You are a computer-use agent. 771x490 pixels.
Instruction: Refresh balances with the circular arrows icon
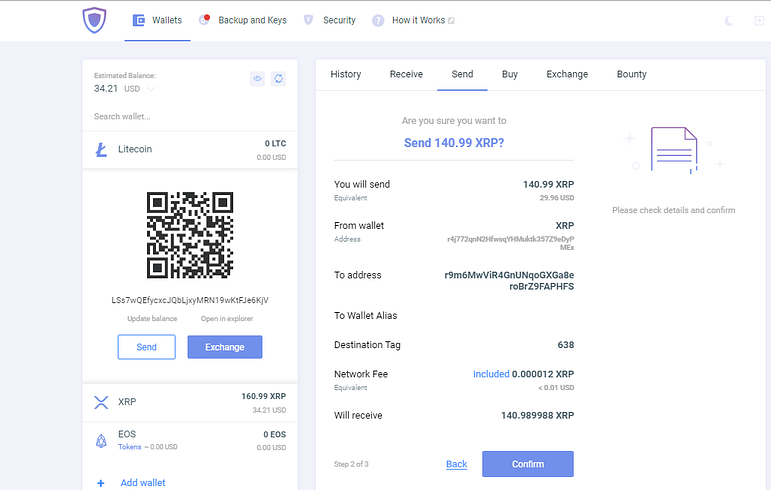278,79
